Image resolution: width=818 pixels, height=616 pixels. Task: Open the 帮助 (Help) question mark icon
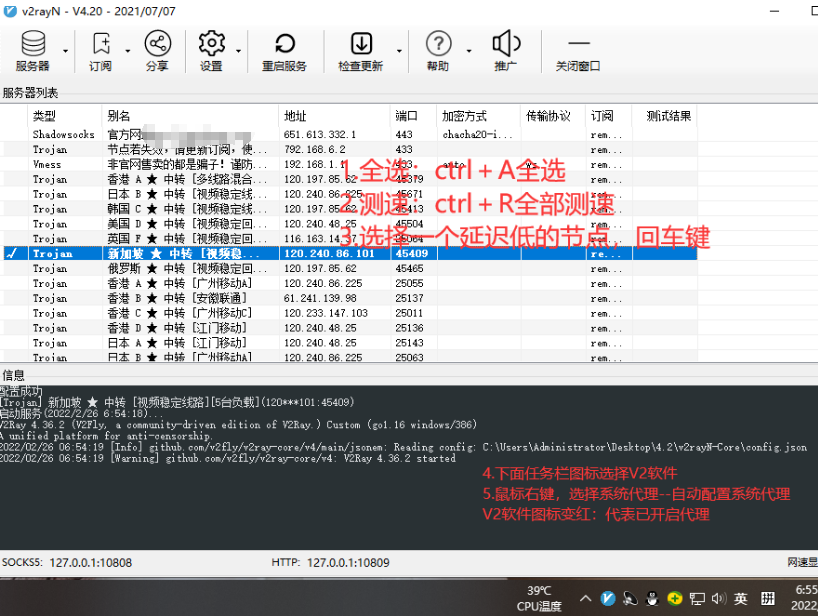pyautogui.click(x=438, y=50)
